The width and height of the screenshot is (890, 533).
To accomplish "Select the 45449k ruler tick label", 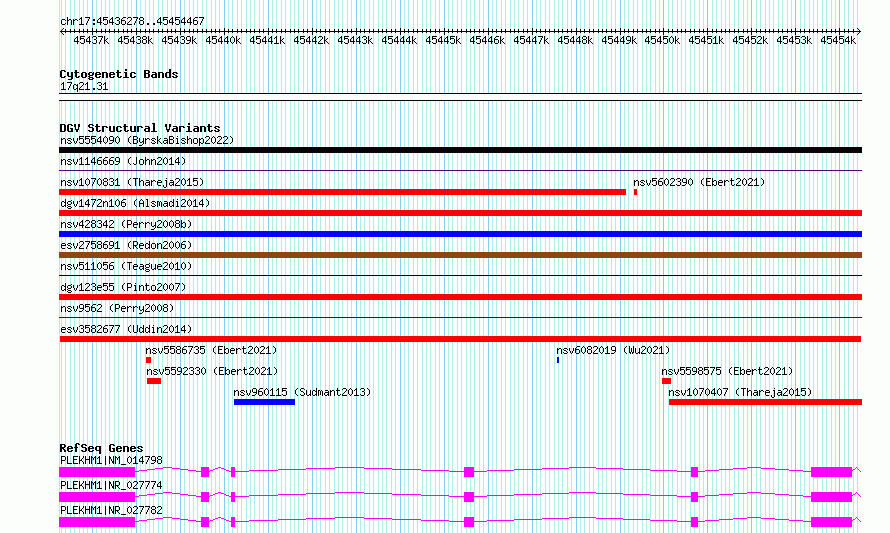I will pyautogui.click(x=619, y=40).
